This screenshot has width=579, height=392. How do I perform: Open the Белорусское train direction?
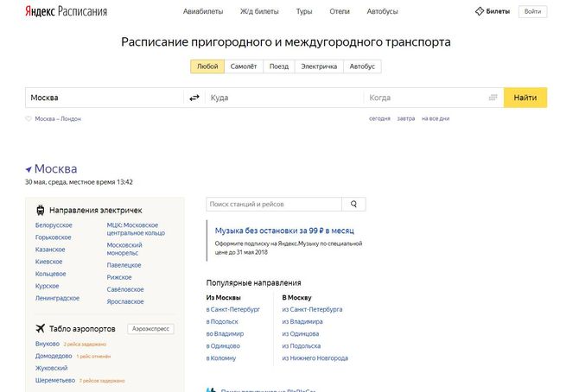54,225
